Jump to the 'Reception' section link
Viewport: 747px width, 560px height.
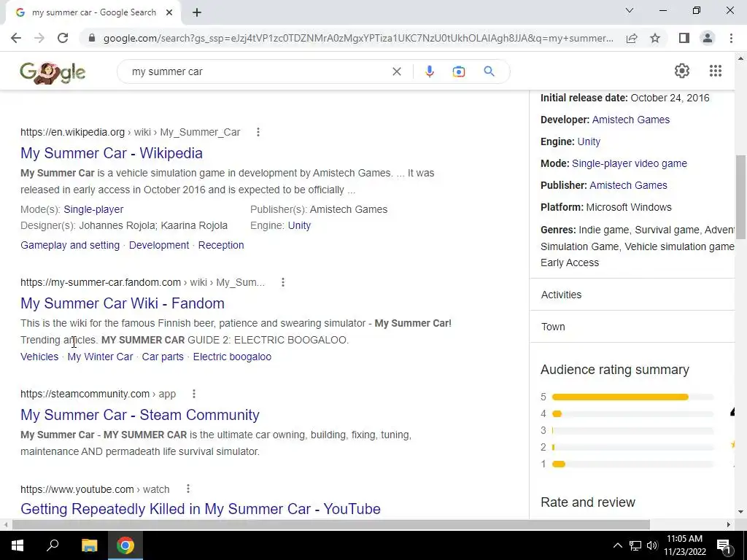coord(221,245)
